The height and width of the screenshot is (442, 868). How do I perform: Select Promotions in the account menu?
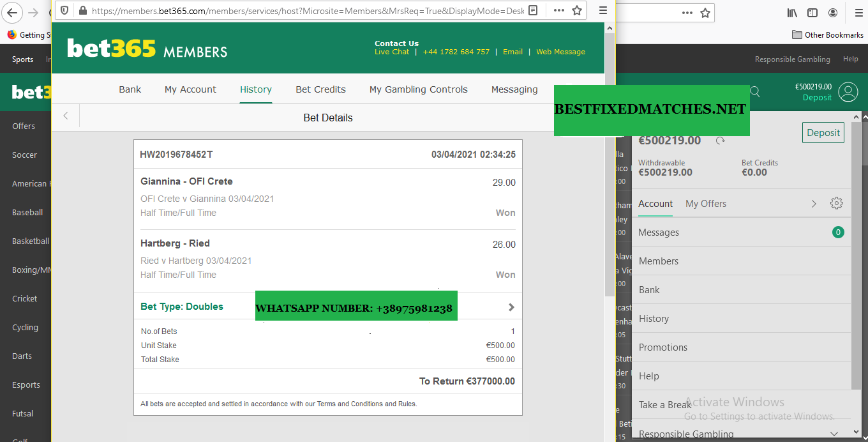(x=663, y=347)
